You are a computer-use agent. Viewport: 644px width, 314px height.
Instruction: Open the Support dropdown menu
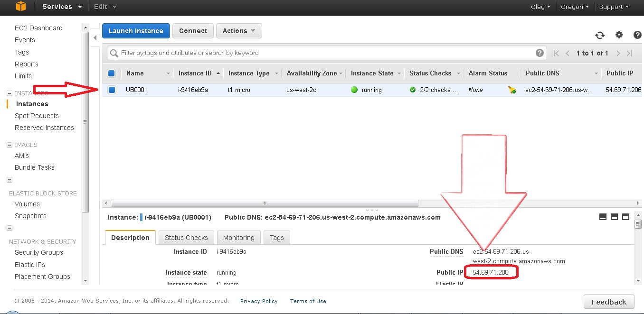[x=614, y=7]
